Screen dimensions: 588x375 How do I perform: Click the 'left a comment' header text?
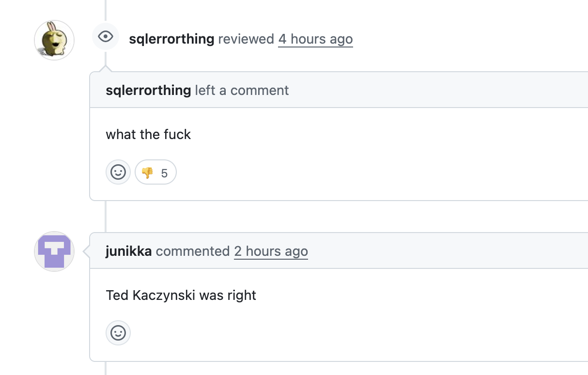tap(242, 90)
